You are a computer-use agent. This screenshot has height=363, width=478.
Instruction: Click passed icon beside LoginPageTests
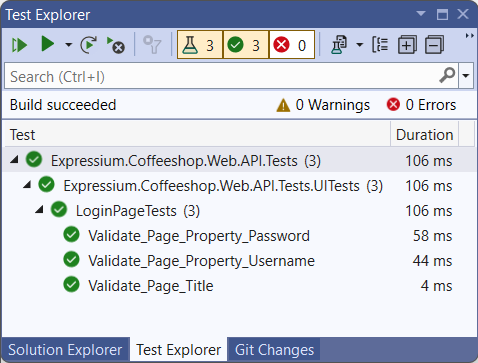[x=59, y=209]
